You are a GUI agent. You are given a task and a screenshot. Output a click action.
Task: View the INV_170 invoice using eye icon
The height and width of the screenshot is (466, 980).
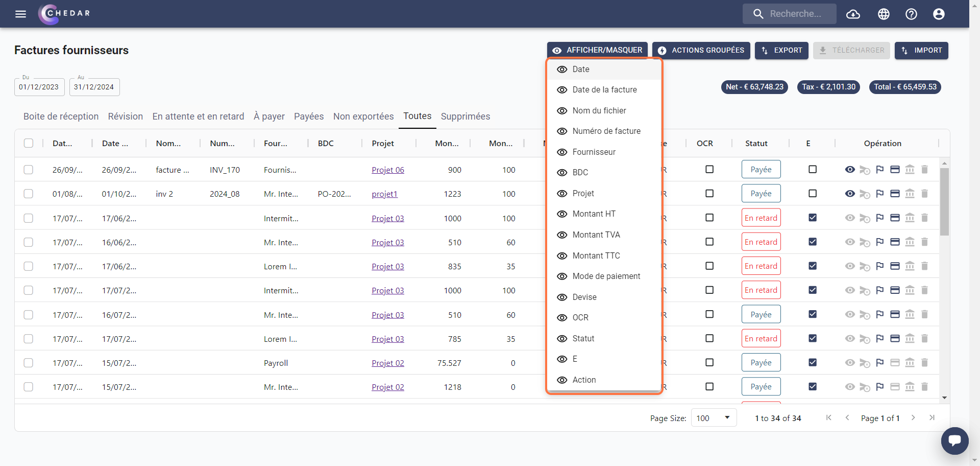[x=850, y=170]
